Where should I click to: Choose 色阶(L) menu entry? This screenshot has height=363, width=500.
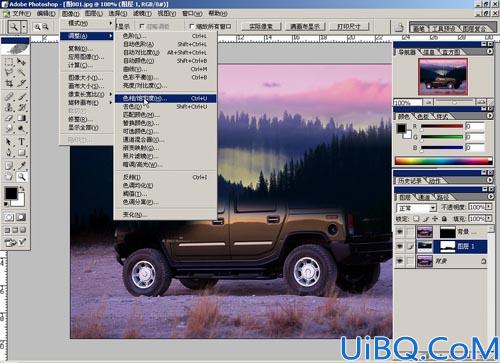point(166,36)
